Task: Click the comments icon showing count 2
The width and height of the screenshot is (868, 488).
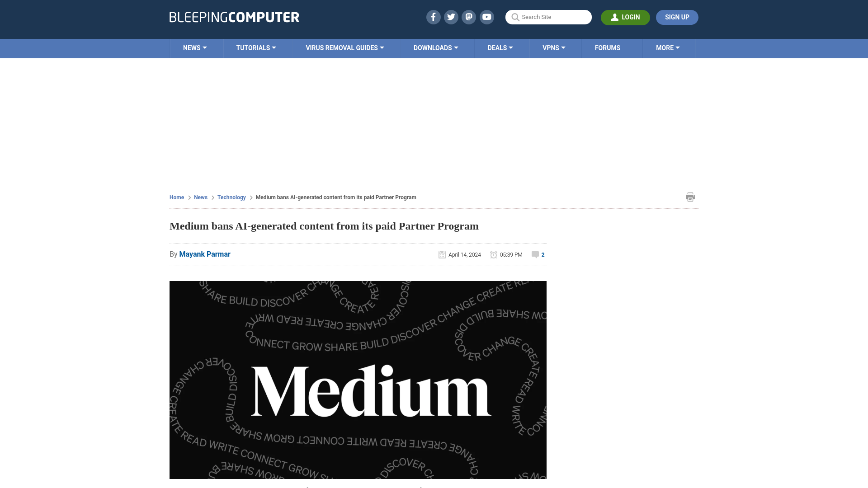Action: point(535,254)
